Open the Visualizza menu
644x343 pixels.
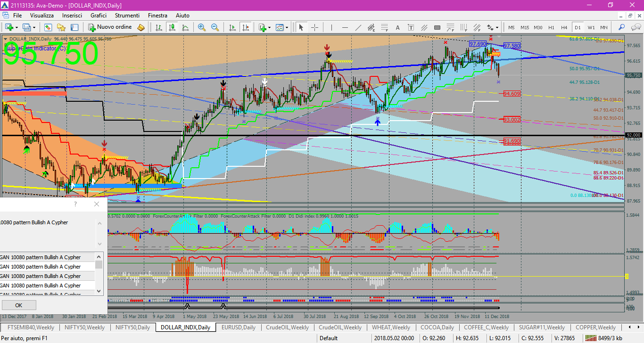42,16
